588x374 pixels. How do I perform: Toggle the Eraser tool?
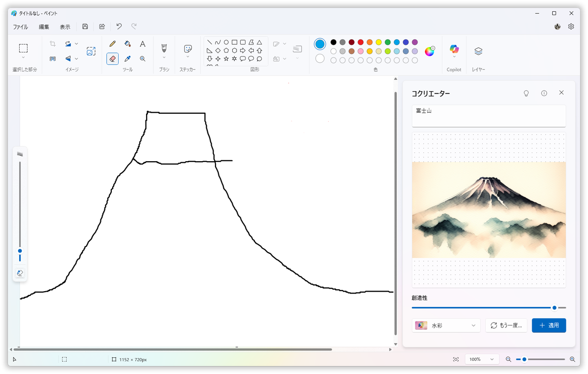tap(112, 59)
